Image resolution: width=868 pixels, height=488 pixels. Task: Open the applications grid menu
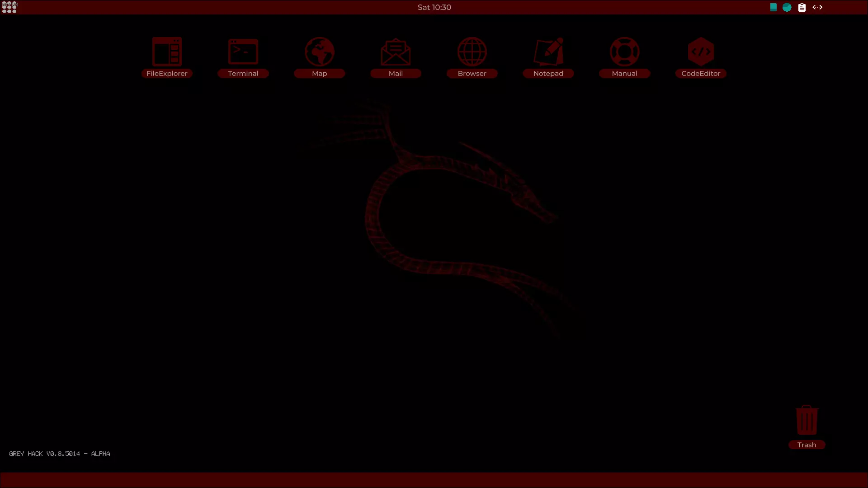9,7
